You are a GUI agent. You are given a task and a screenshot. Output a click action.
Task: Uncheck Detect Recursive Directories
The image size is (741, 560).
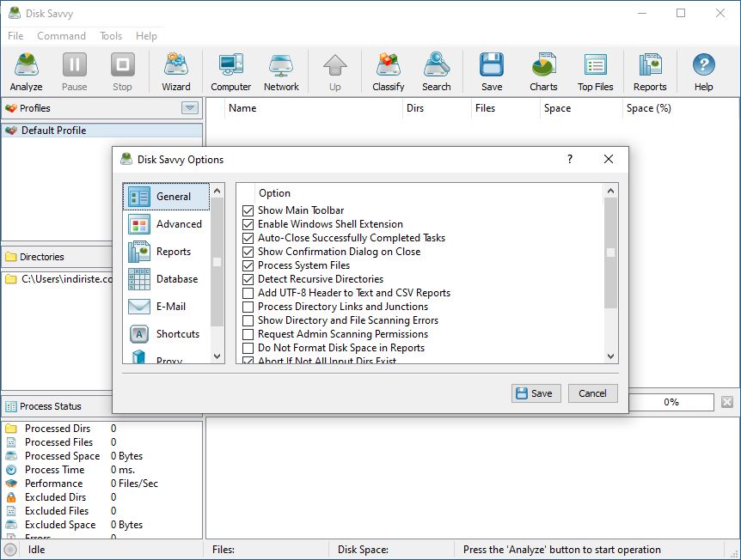coord(248,279)
